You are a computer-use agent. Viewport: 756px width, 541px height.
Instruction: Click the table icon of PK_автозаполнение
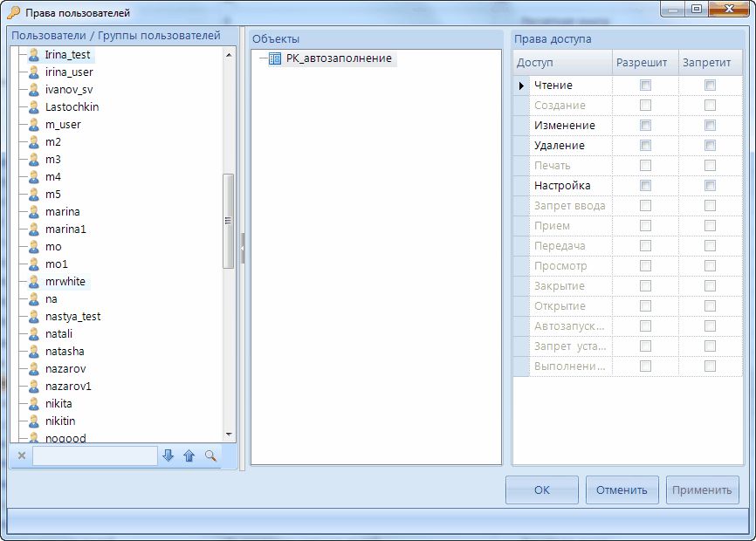[x=275, y=59]
